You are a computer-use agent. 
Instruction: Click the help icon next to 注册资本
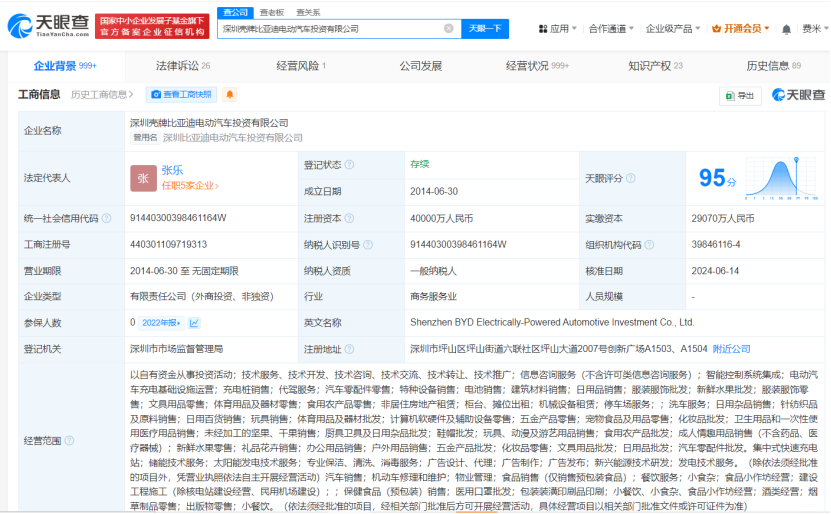349,218
